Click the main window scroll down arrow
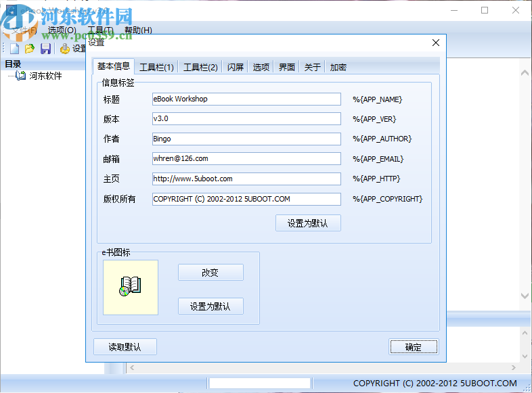The image size is (532, 393). (x=525, y=296)
